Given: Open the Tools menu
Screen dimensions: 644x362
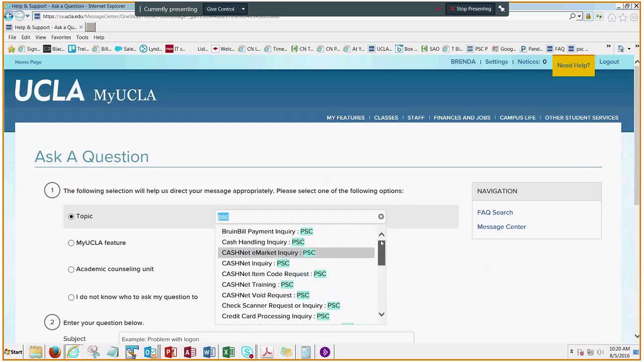Looking at the screenshot, I should point(82,37).
